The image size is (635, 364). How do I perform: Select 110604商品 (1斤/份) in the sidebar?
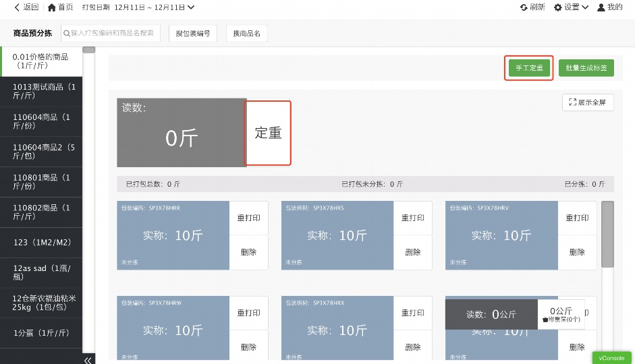[41, 121]
